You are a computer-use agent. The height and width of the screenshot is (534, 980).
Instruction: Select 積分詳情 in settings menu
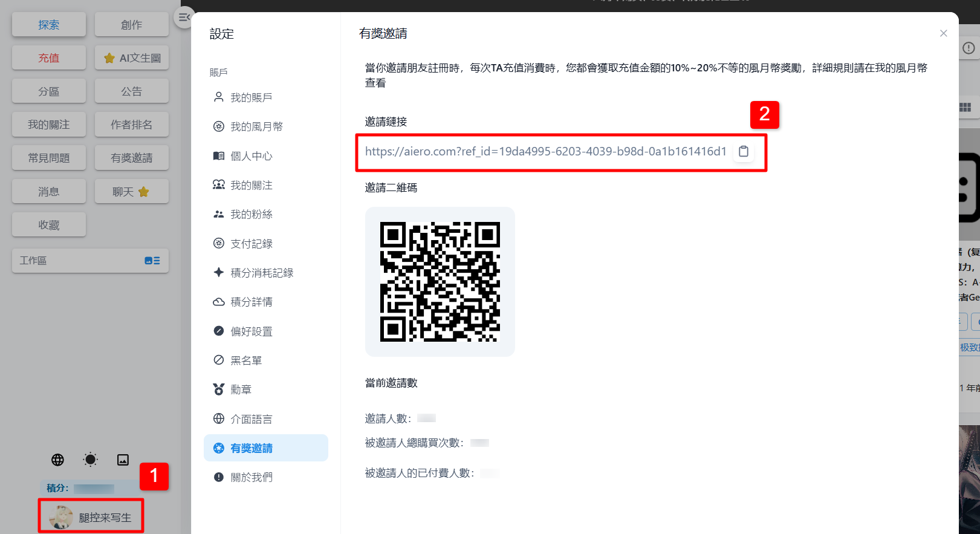[x=266, y=302]
